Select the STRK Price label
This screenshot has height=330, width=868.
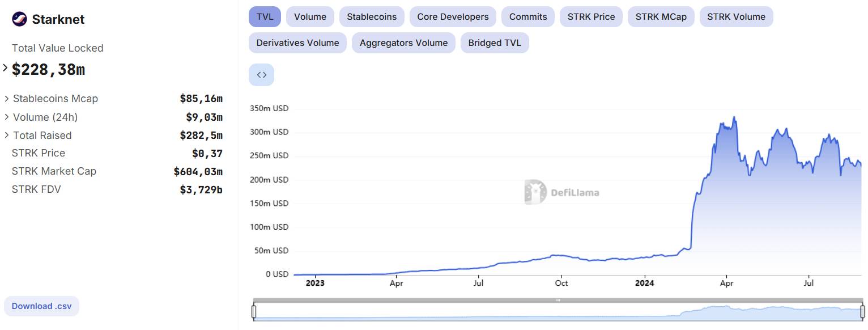tap(39, 153)
